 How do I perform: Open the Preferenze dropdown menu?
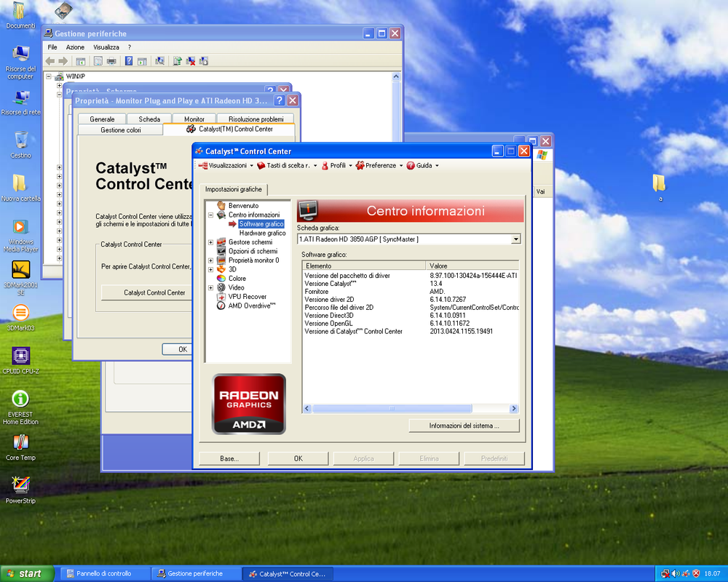(x=379, y=165)
